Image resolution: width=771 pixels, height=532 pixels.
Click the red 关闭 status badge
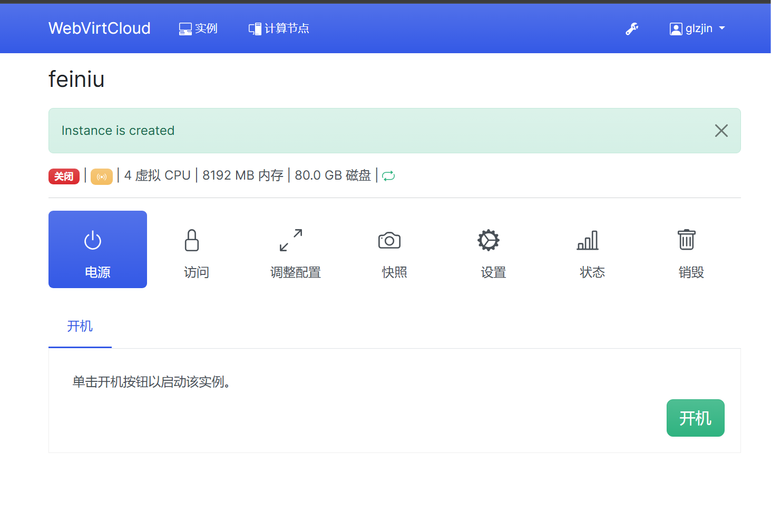[64, 176]
